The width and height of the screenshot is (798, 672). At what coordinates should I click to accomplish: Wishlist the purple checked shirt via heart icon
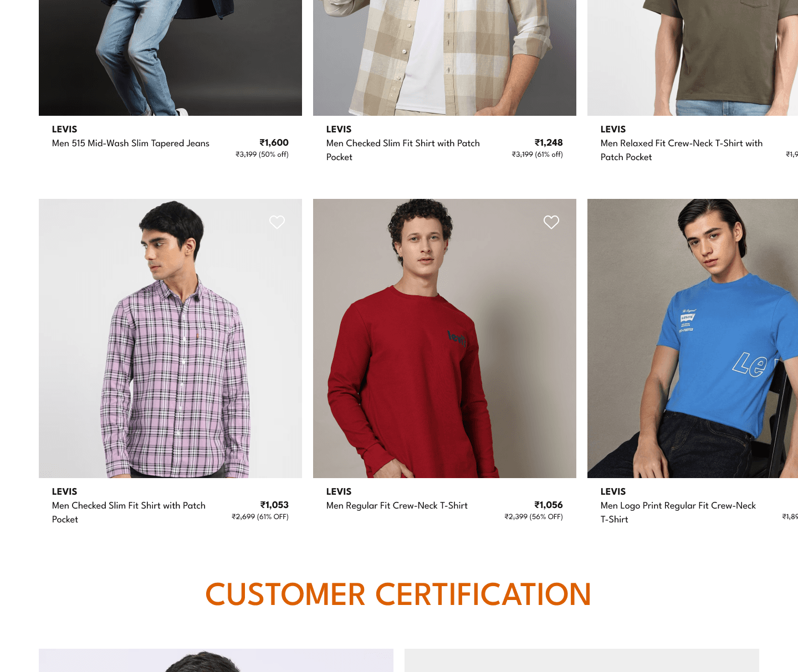pyautogui.click(x=277, y=222)
